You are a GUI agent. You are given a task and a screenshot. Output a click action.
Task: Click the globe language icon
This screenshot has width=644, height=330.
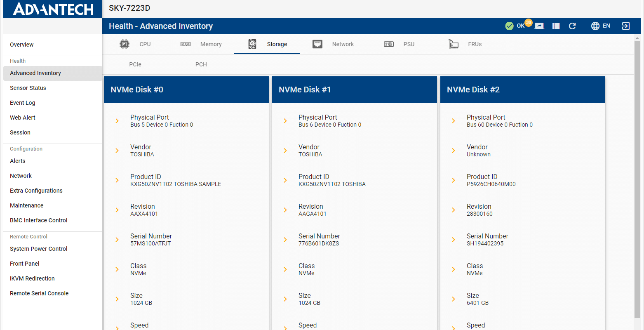click(x=595, y=26)
